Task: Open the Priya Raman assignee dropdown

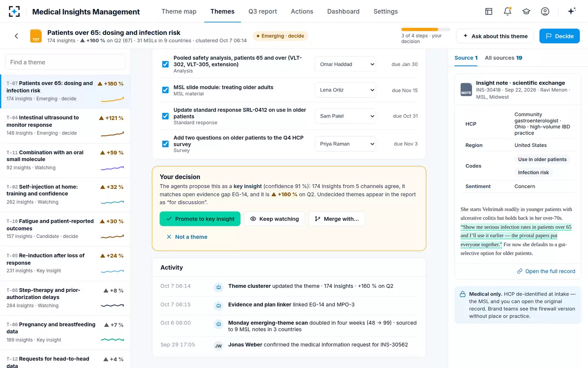Action: [x=345, y=144]
